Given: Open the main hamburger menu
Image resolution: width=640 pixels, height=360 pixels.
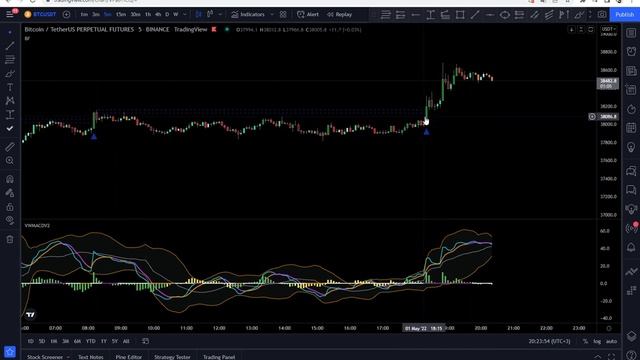Looking at the screenshot, I should pyautogui.click(x=9, y=14).
